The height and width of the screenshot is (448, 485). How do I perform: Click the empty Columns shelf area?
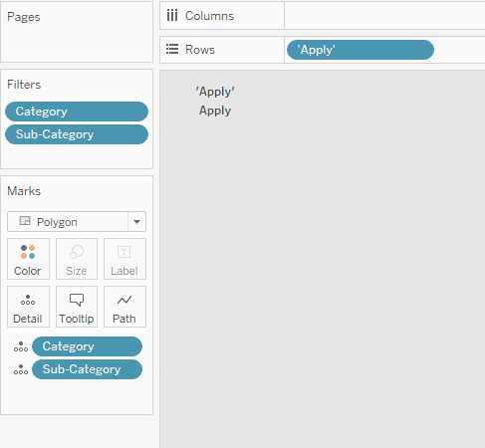[x=384, y=16]
